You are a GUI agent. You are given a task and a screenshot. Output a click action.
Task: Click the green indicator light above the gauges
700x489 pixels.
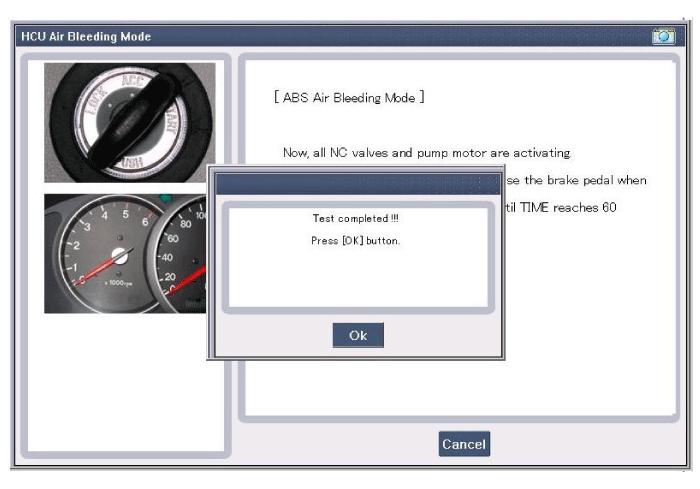tap(164, 201)
